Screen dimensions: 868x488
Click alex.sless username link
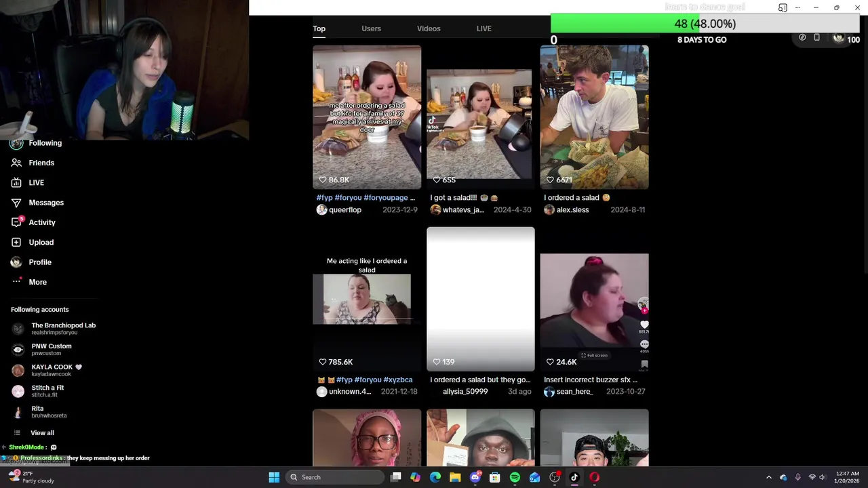(x=573, y=210)
